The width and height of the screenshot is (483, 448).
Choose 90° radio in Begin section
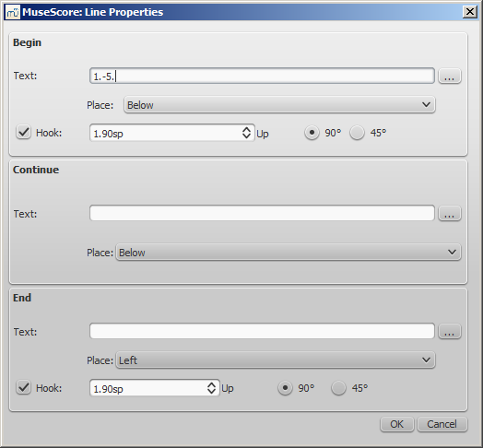312,133
